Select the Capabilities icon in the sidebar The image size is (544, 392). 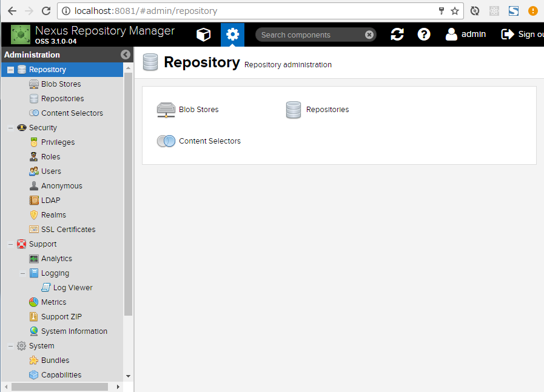(x=34, y=374)
